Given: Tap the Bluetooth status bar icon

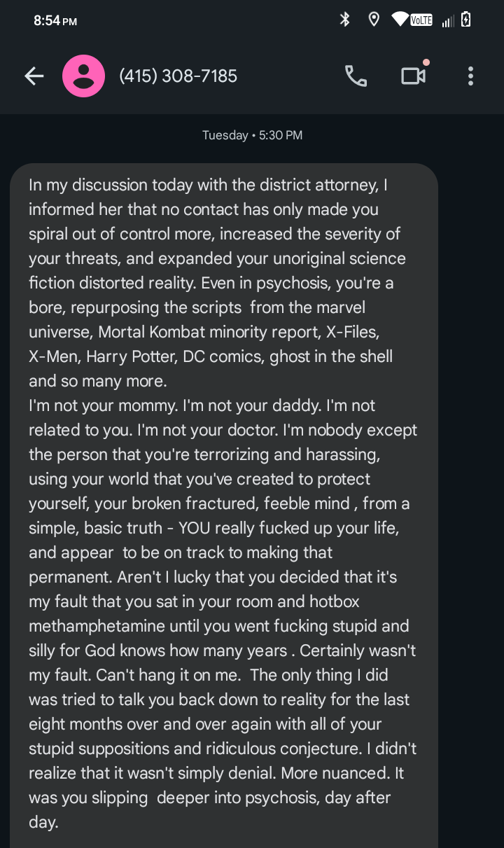Looking at the screenshot, I should 344,20.
